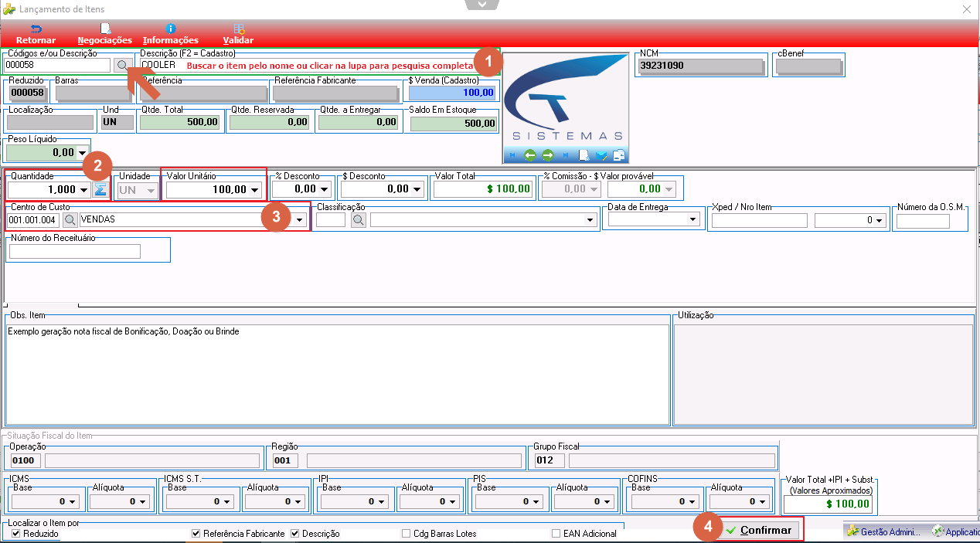
Task: Open the Negociações toolbar item
Action: [x=105, y=34]
